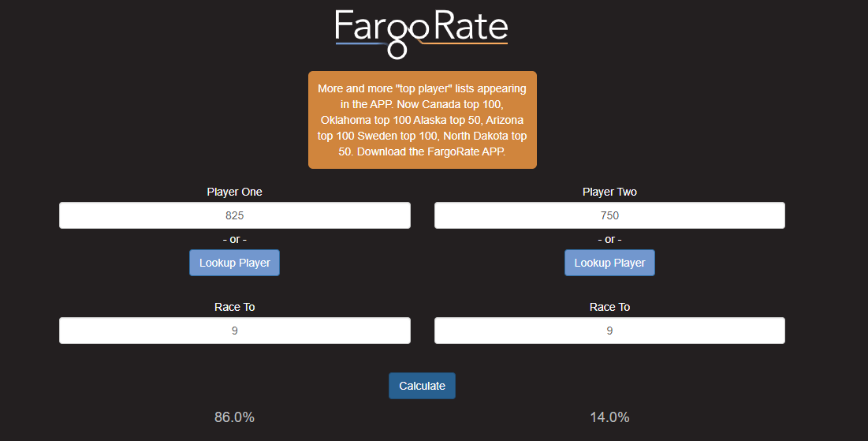Image resolution: width=868 pixels, height=441 pixels.
Task: Click the "- or -" text under Player One
Action: (234, 239)
